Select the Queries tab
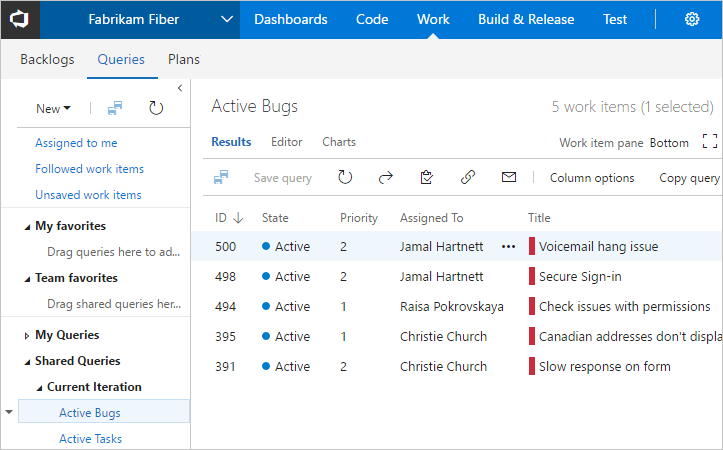The width and height of the screenshot is (723, 450). [x=121, y=59]
